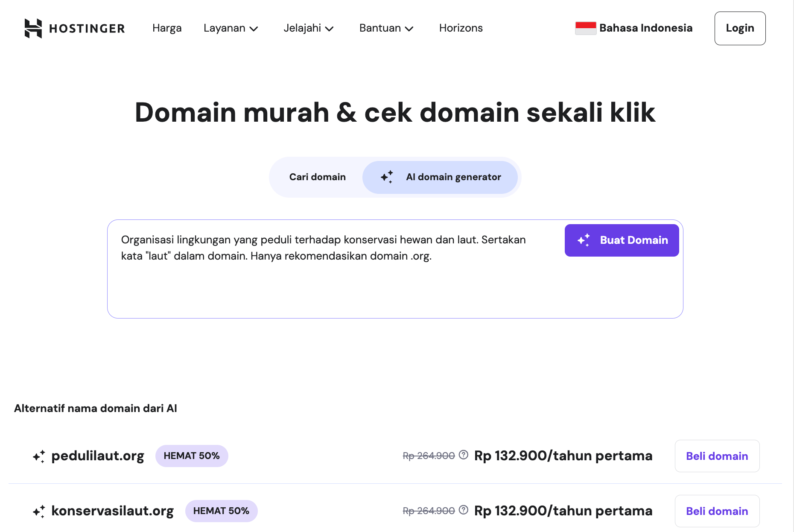
Task: Expand the Layanan dropdown
Action: coord(231,28)
